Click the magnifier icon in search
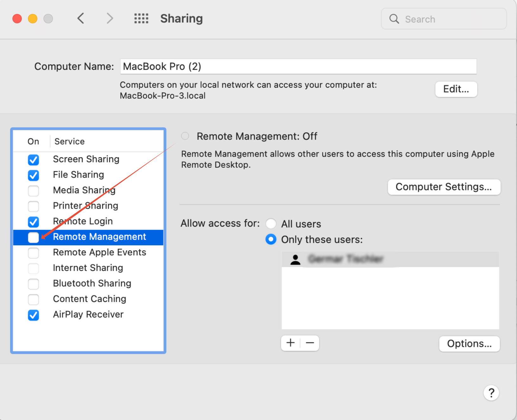 click(394, 19)
